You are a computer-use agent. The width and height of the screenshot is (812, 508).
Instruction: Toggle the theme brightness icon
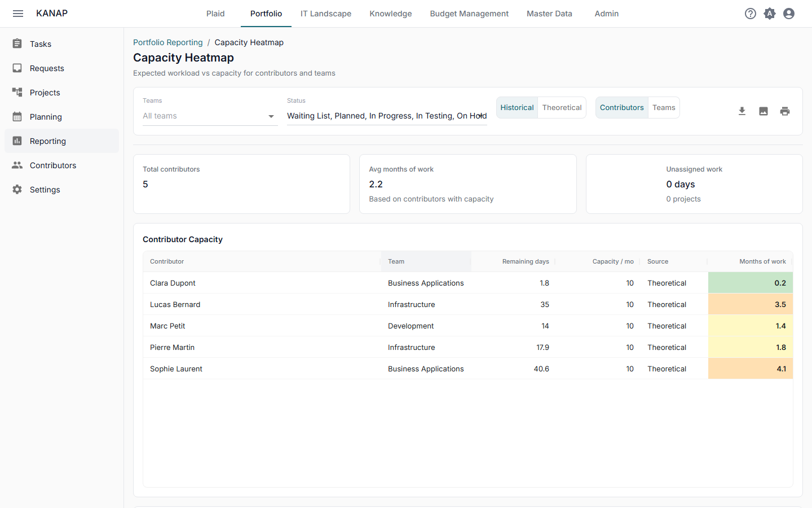click(770, 14)
